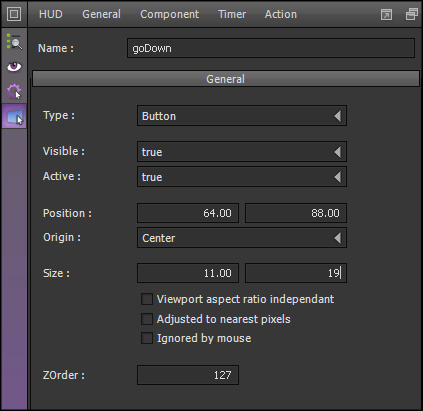Click the square frame icon at top-left
The height and width of the screenshot is (411, 423).
pos(14,14)
